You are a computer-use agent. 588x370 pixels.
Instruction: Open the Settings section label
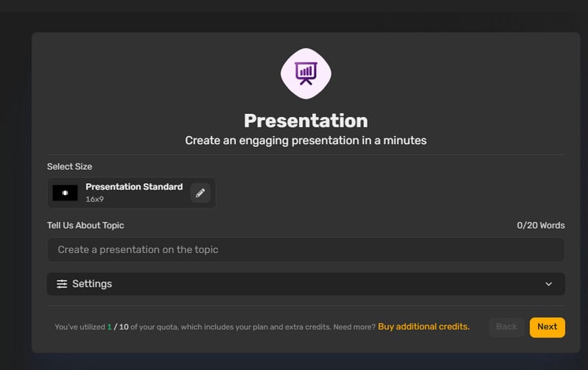pos(92,284)
